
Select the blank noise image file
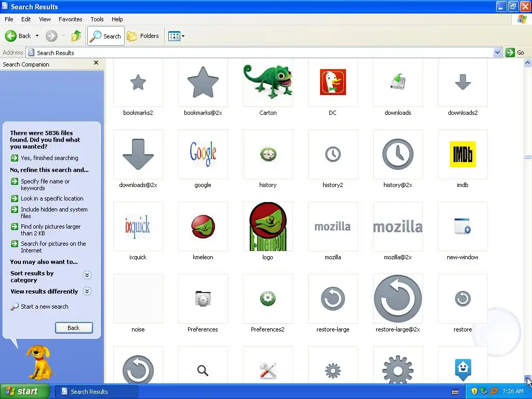(138, 299)
